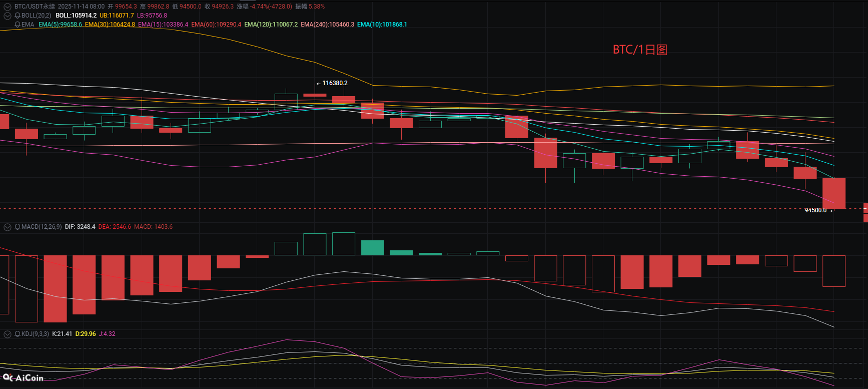868x389 pixels.
Task: Click the bell alert icon beside MACD(12,26,9)
Action: (x=18, y=227)
